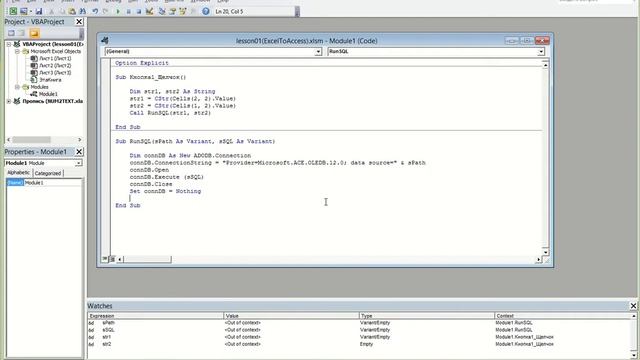
Task: Click Project panel horizontal scrollbar thumb
Action: tap(31, 140)
